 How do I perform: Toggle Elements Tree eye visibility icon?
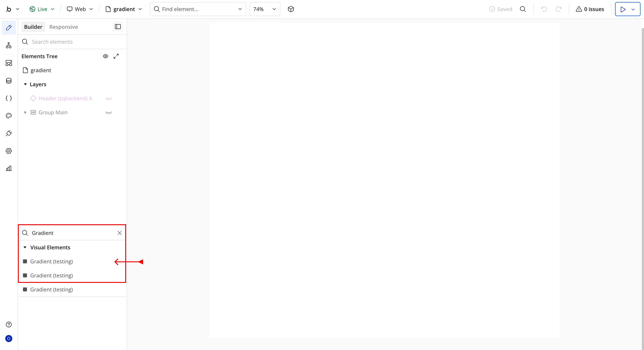106,56
